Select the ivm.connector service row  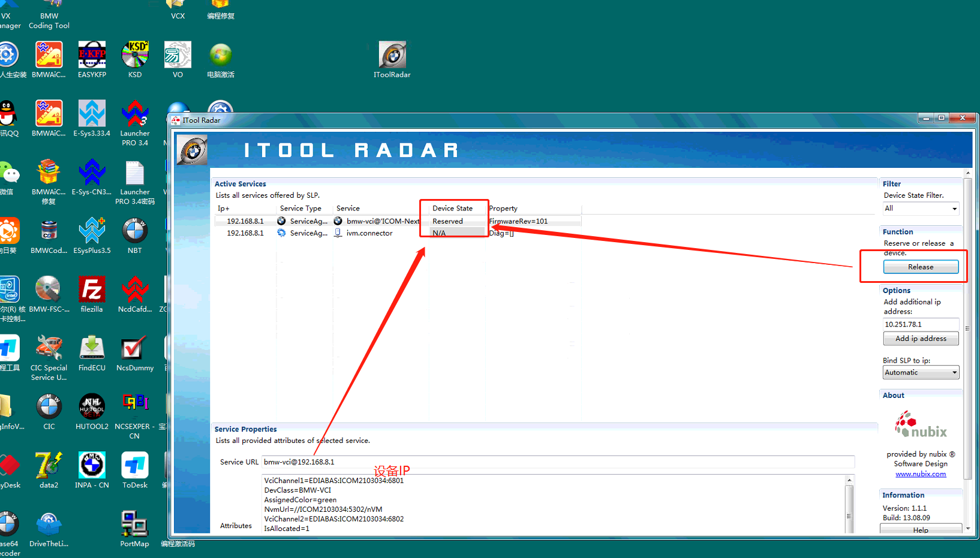pyautogui.click(x=398, y=233)
